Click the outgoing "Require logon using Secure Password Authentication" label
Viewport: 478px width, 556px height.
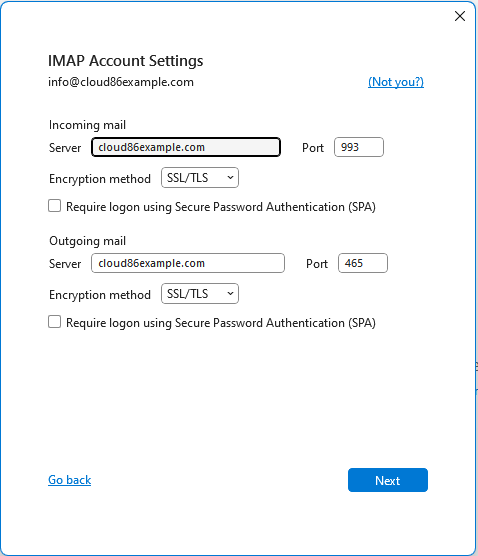(x=221, y=323)
